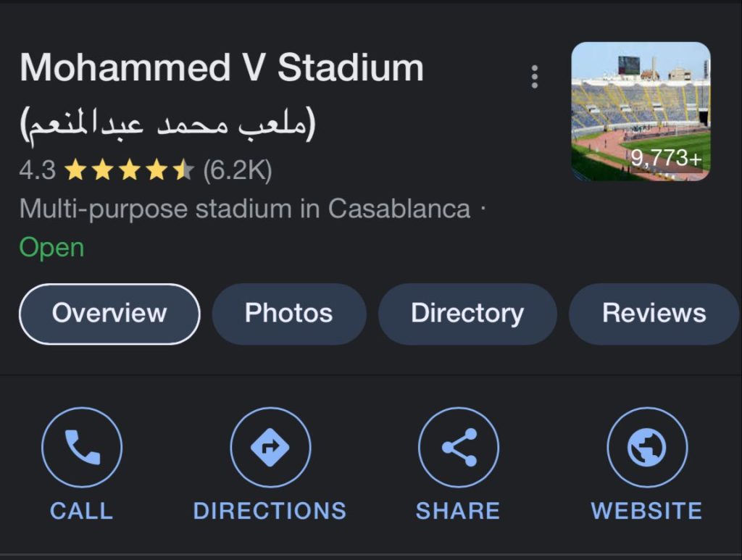
Task: Click the DIRECTIONS text label
Action: coord(270,511)
